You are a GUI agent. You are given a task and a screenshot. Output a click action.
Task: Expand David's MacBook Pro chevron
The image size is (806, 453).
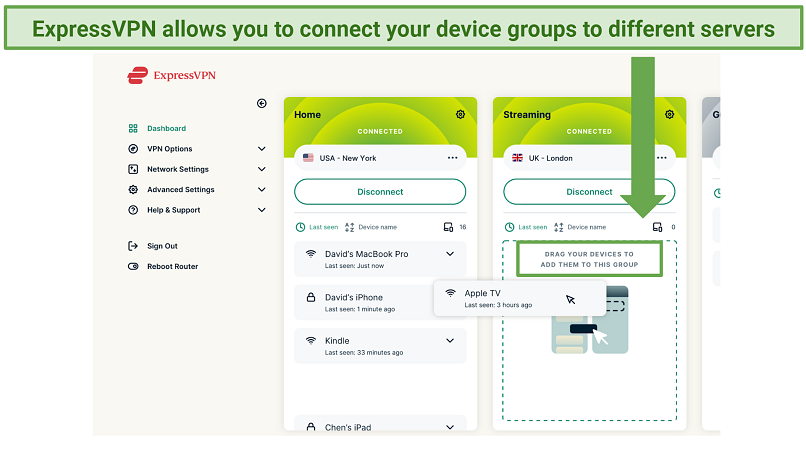click(x=450, y=254)
